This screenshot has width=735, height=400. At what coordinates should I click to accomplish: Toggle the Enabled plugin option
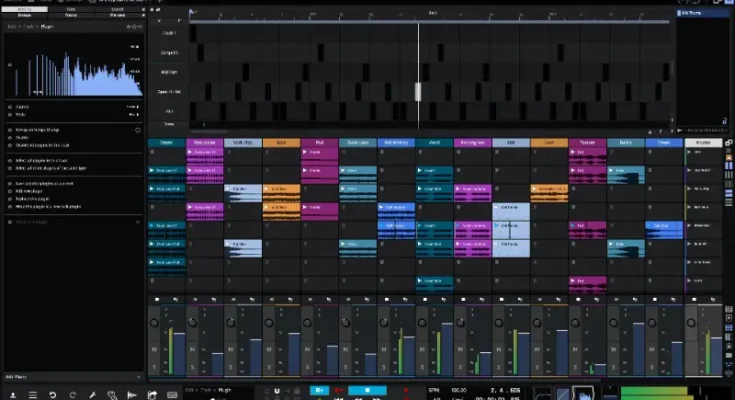pos(10,106)
